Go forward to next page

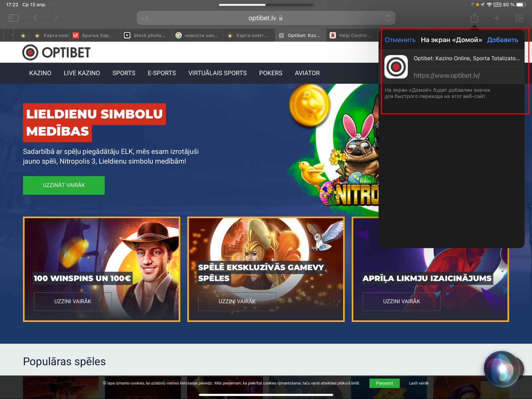point(56,18)
